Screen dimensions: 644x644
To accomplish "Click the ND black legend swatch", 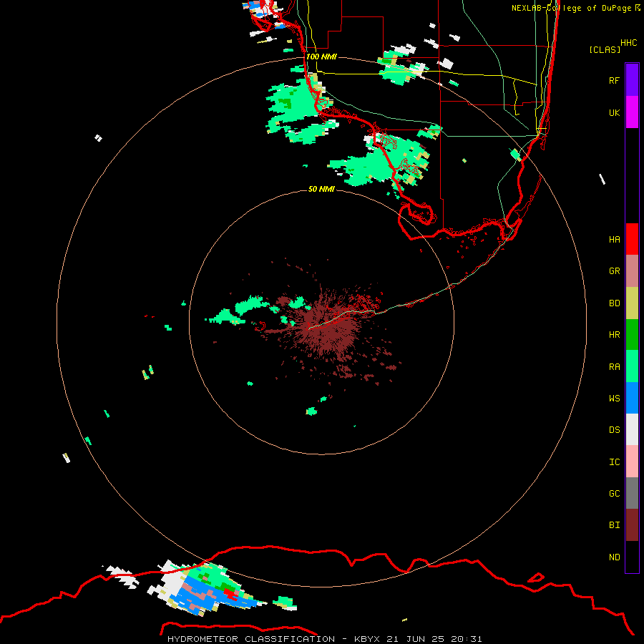I will (632, 557).
